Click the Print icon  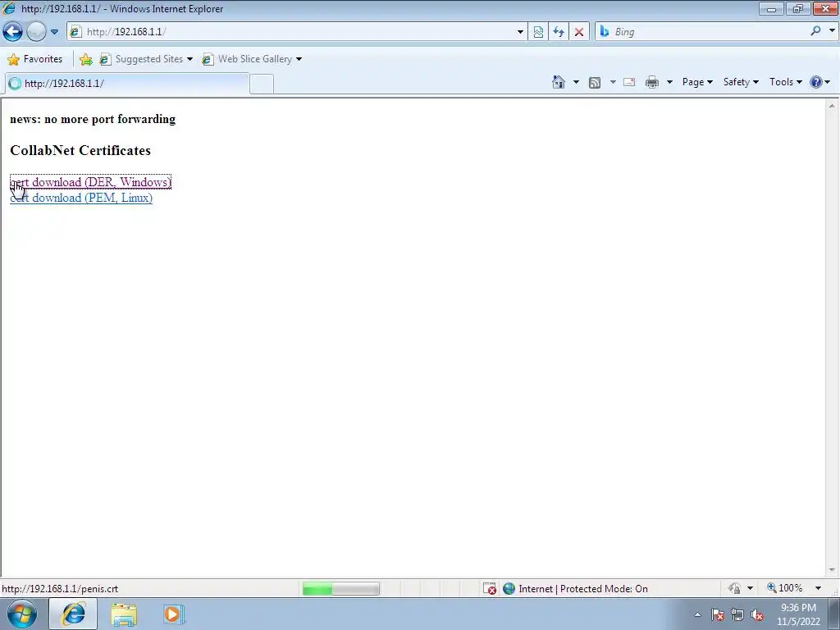652,82
